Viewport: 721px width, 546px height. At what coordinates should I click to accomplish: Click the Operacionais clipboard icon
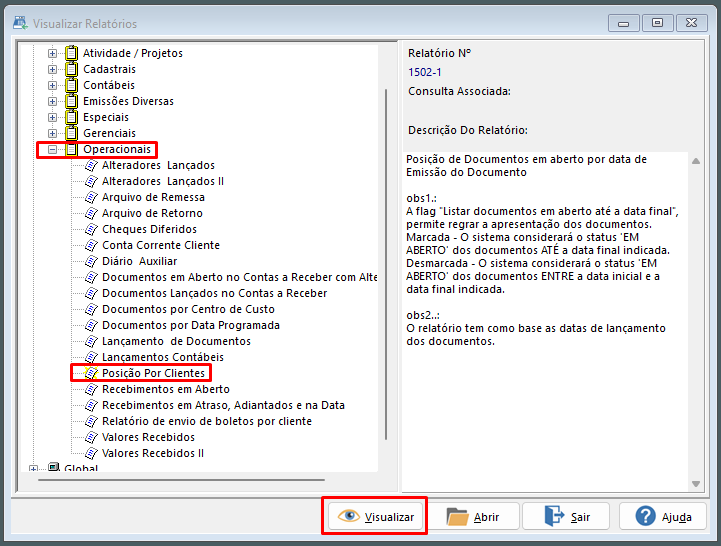click(x=71, y=149)
